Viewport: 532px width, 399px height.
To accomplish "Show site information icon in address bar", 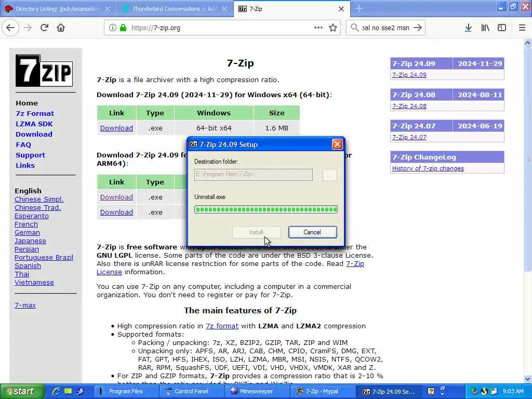I will (x=112, y=28).
